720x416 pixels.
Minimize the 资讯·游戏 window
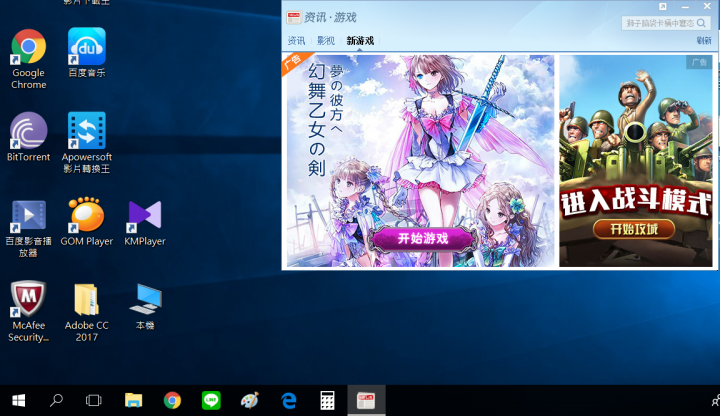(x=685, y=7)
